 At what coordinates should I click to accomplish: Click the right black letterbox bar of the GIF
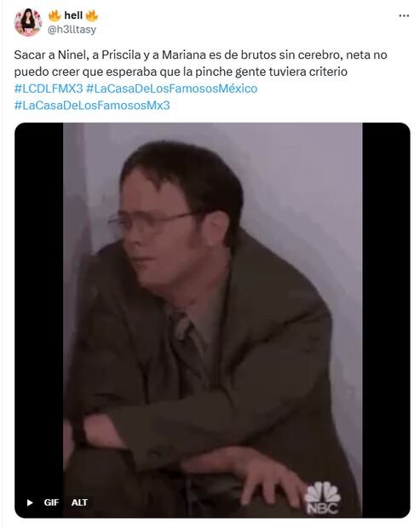point(386,320)
